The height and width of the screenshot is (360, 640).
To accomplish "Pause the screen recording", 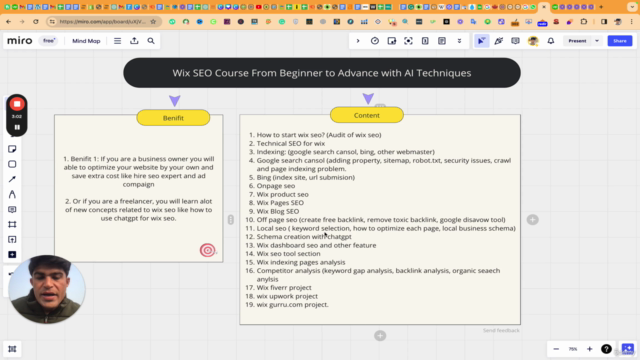I will pyautogui.click(x=17, y=127).
